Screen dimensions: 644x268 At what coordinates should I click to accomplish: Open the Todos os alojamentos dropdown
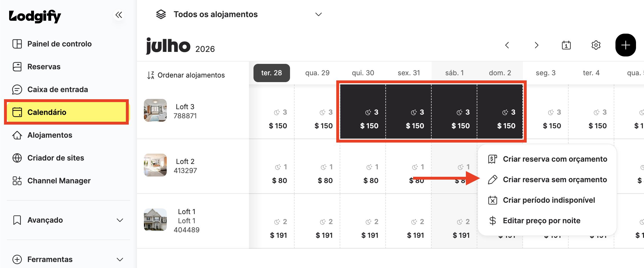pos(239,14)
